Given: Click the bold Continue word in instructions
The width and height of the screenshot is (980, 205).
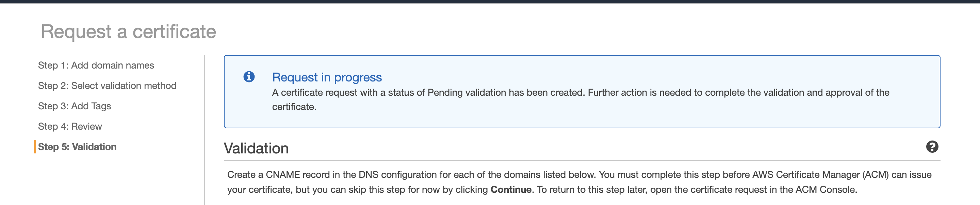Looking at the screenshot, I should [510, 189].
